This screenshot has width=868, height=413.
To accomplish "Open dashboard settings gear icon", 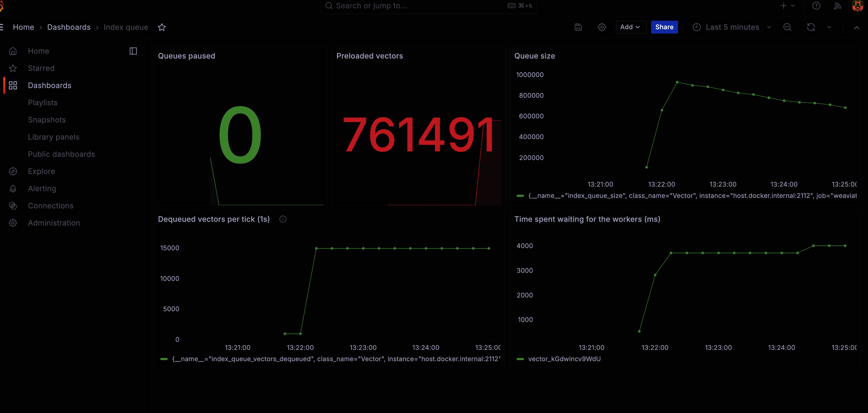I will pos(602,27).
